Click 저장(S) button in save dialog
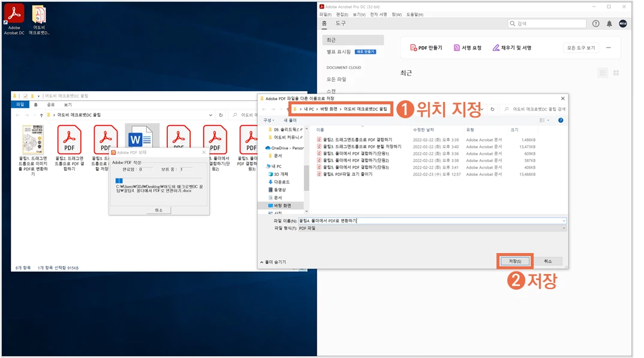This screenshot has width=644, height=358. pyautogui.click(x=514, y=261)
